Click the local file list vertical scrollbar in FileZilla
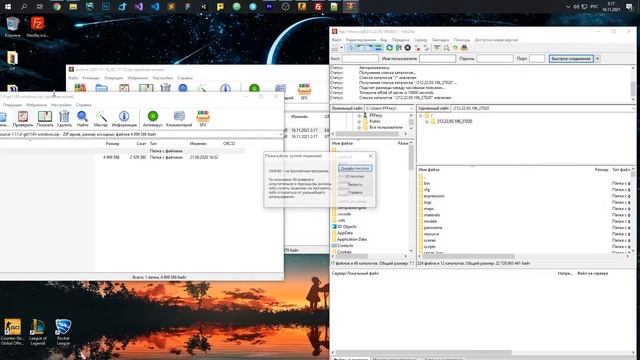 point(411,197)
